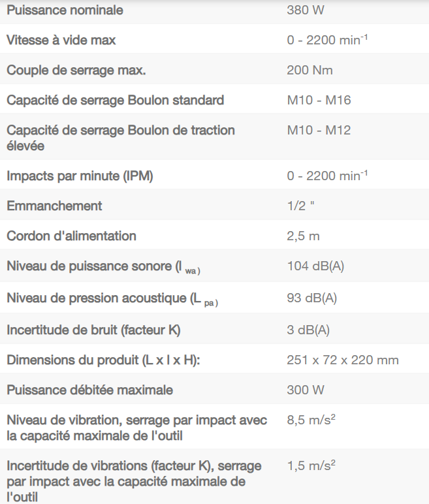Click the "Emmanchement" row label

point(54,206)
